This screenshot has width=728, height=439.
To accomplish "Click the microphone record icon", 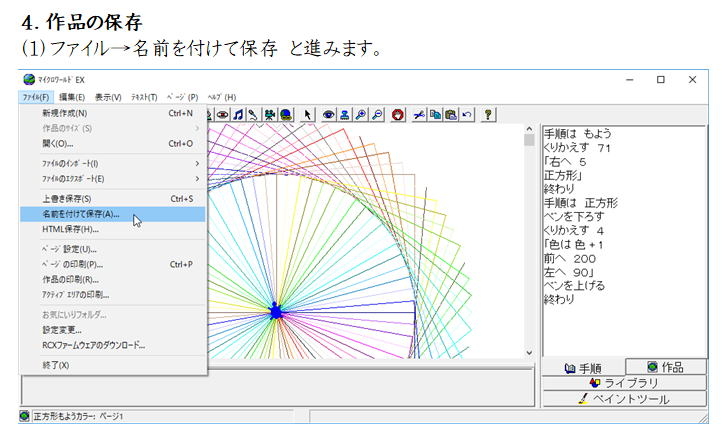I will pos(253,115).
